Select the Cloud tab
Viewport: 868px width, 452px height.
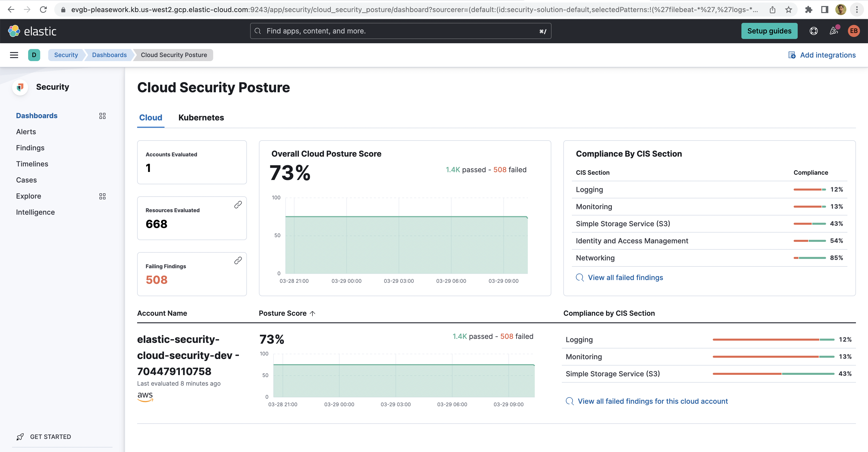[x=151, y=117]
